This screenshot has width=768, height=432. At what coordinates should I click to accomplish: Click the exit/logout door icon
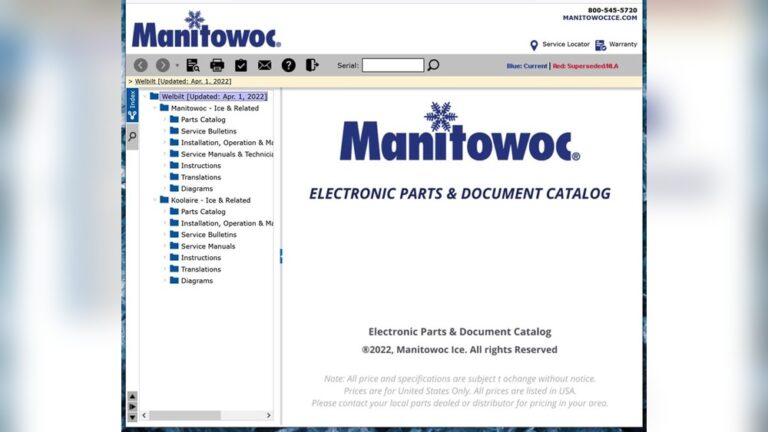312,65
